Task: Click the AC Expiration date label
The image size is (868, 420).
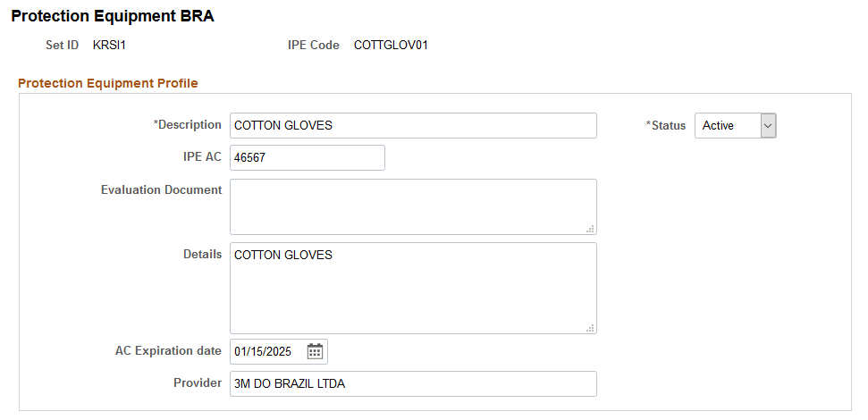Action: 168,351
